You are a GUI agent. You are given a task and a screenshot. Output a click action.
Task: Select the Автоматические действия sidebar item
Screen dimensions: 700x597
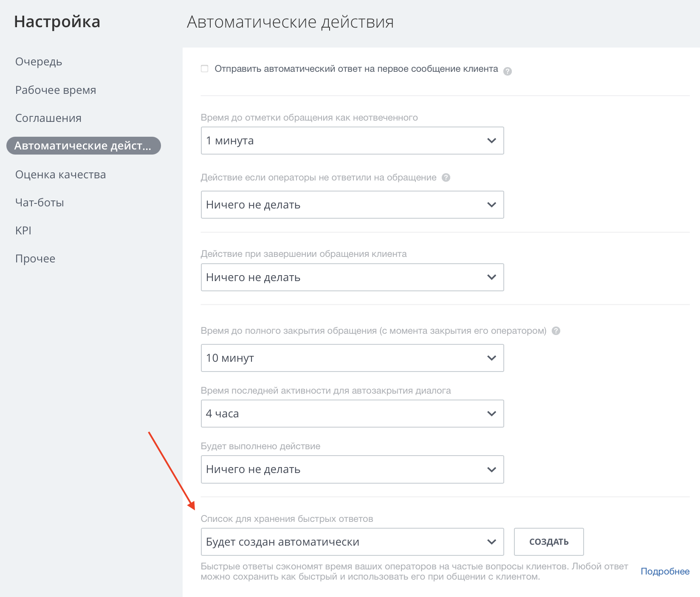[83, 146]
